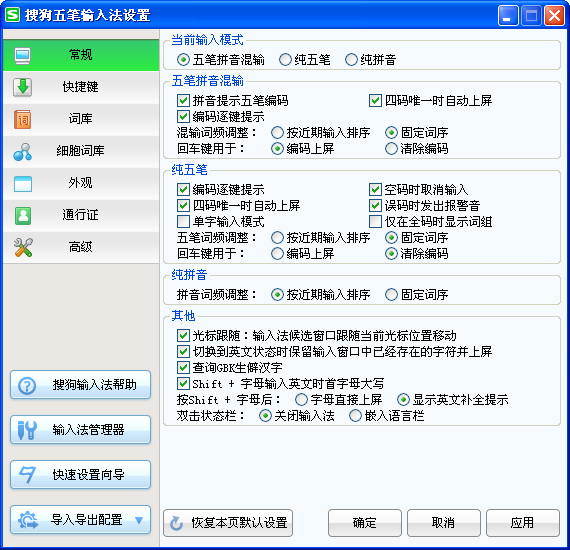This screenshot has height=550, width=570.
Task: Click the wrench and screwdriver icon for 高级
Action: (23, 248)
